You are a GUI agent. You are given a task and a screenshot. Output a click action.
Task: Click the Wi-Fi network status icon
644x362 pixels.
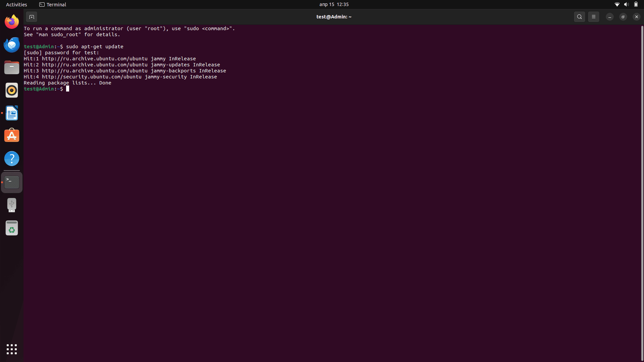(617, 5)
